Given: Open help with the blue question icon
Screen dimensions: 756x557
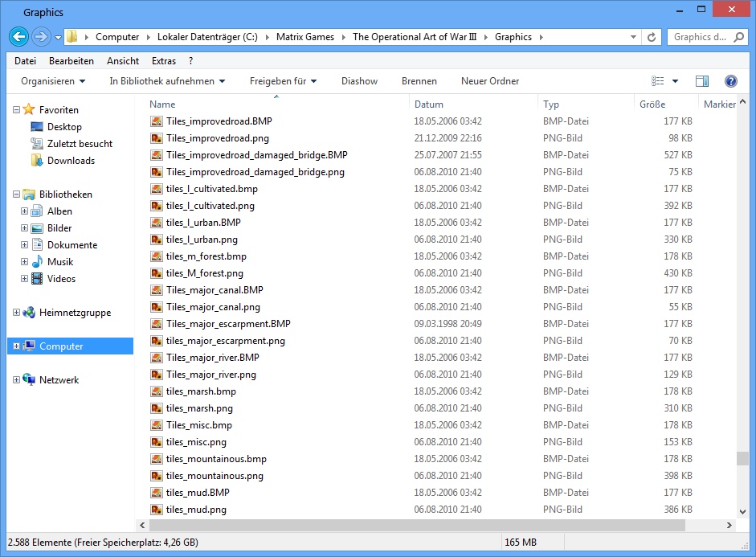Looking at the screenshot, I should (x=731, y=81).
